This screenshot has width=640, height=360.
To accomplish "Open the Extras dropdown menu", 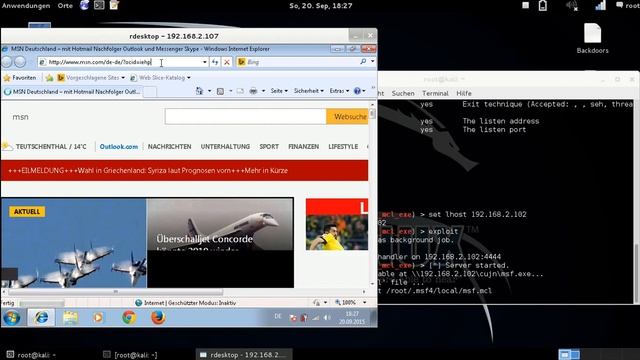I will click(x=339, y=91).
